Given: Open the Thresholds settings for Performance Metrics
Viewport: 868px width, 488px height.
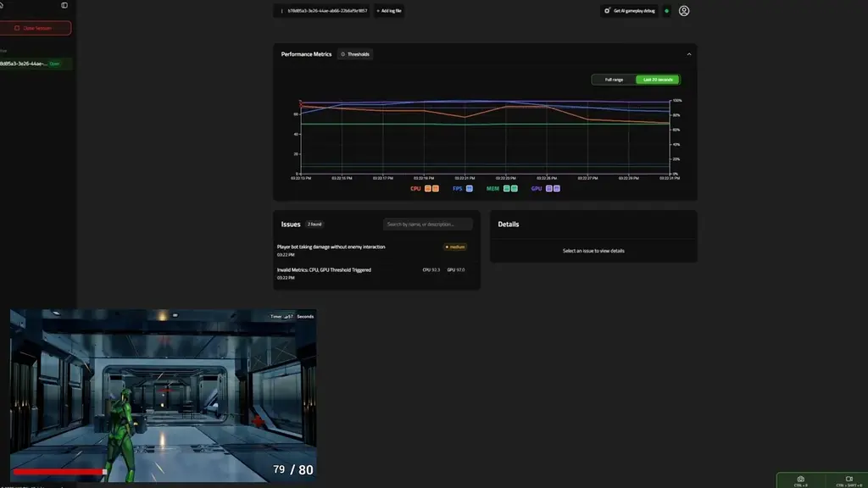Looking at the screenshot, I should pyautogui.click(x=354, y=53).
